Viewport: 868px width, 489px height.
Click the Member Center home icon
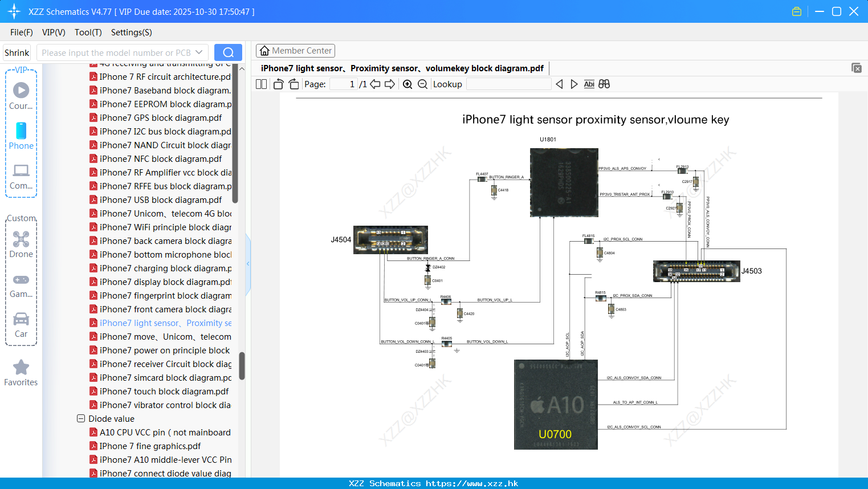[264, 51]
